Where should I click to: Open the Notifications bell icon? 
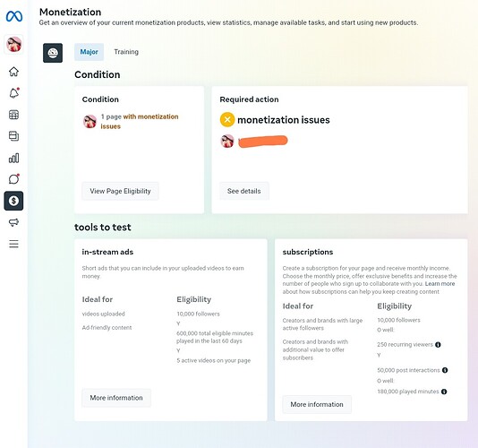[14, 93]
